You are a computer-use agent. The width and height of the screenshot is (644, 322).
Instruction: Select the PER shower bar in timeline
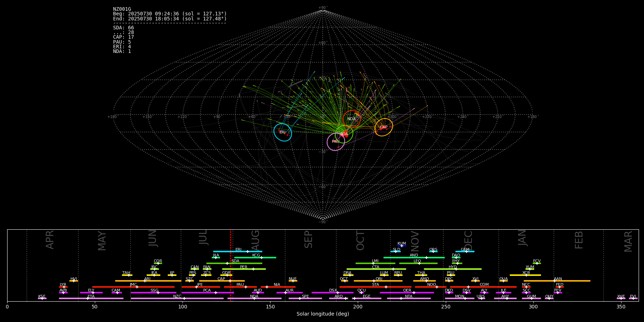[244, 269]
